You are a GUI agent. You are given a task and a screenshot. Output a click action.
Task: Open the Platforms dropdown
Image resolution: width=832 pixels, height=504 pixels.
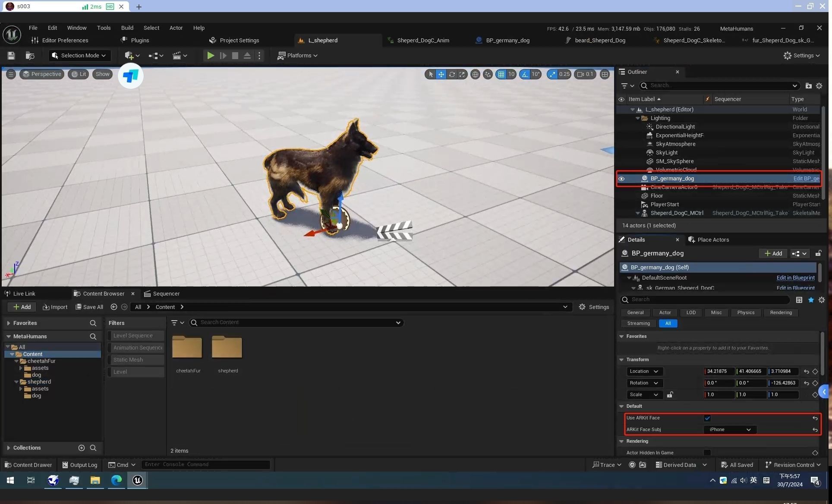[x=297, y=56]
